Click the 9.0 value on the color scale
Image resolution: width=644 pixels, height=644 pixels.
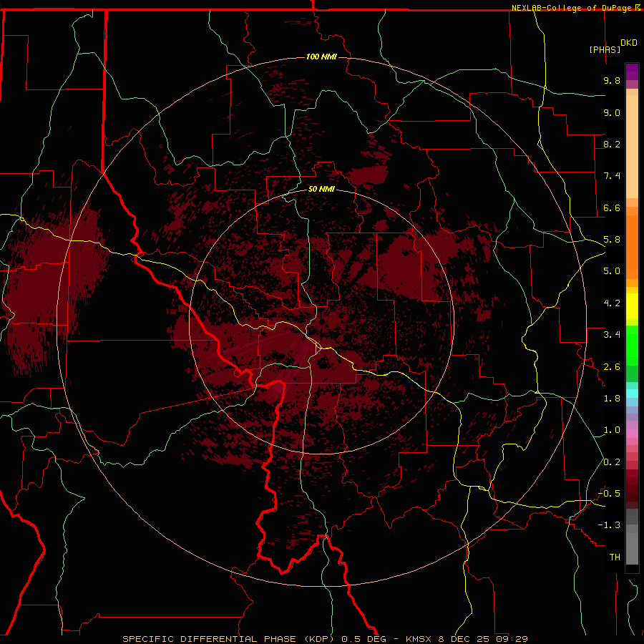tap(612, 112)
